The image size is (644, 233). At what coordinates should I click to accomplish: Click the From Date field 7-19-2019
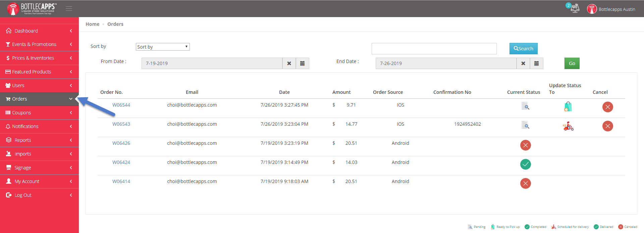[212, 63]
